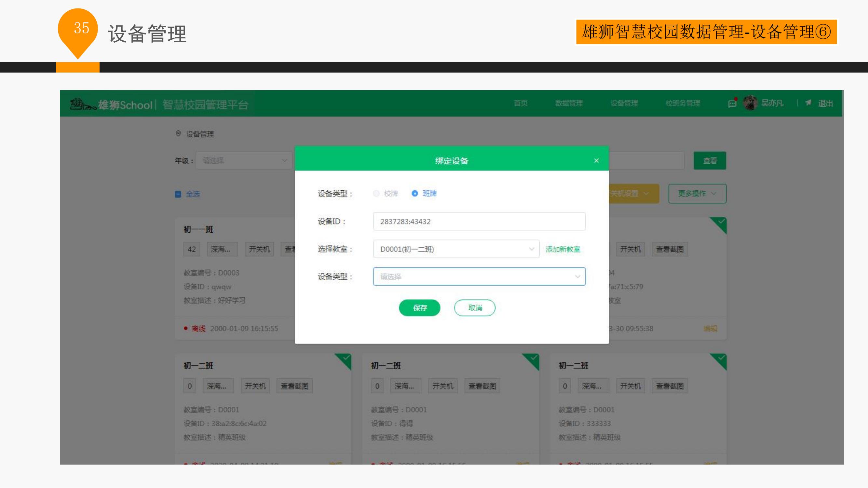868x488 pixels.
Task: Click the 42 count on 初一一班 card
Action: tap(191, 249)
